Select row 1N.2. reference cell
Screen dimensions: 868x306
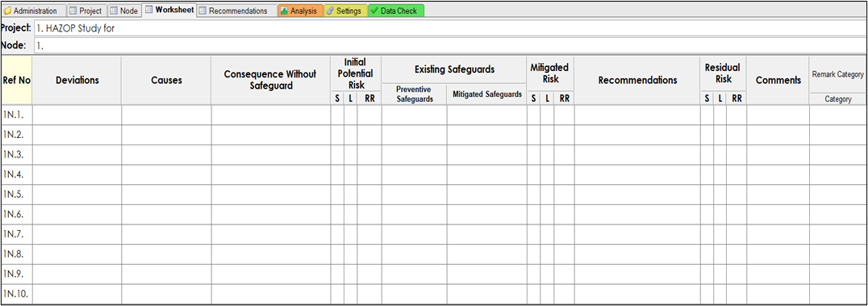pyautogui.click(x=17, y=135)
